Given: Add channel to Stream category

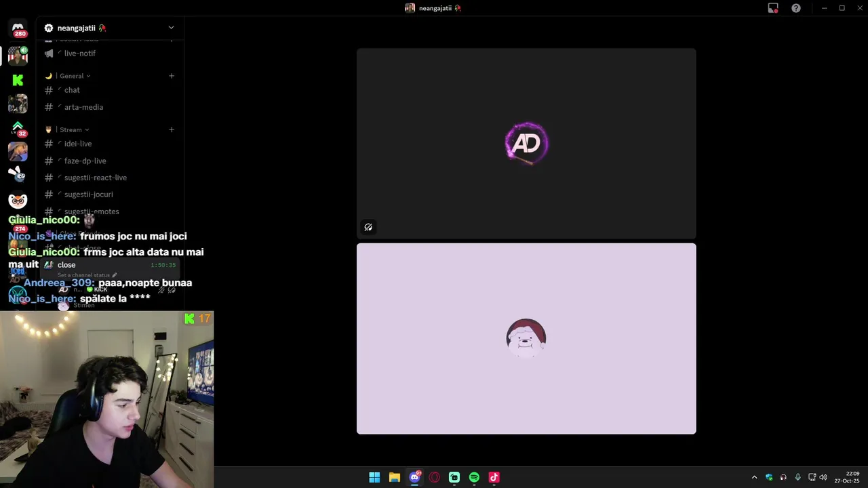Looking at the screenshot, I should click(x=172, y=129).
